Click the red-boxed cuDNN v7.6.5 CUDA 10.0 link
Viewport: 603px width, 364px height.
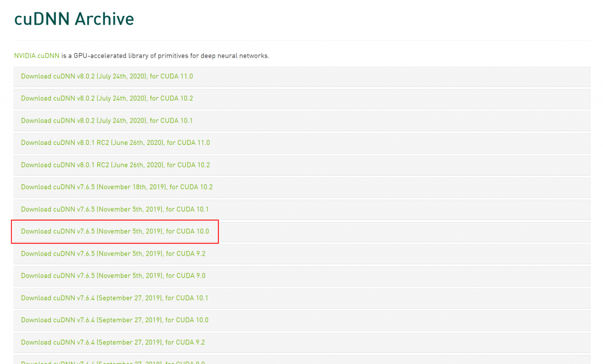point(115,231)
